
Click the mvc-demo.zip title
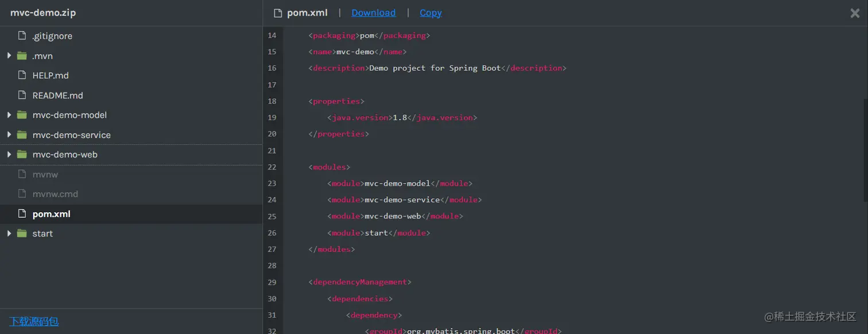pos(43,13)
